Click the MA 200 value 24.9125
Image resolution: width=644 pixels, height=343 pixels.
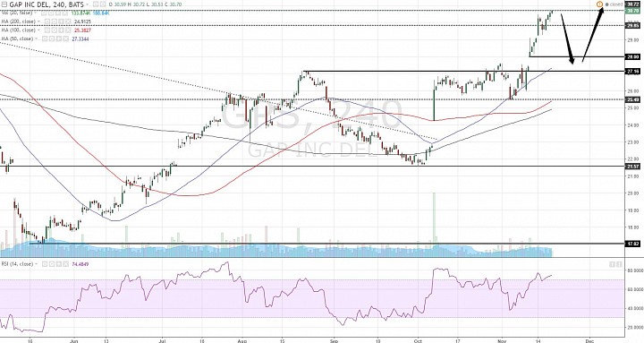[x=82, y=21]
